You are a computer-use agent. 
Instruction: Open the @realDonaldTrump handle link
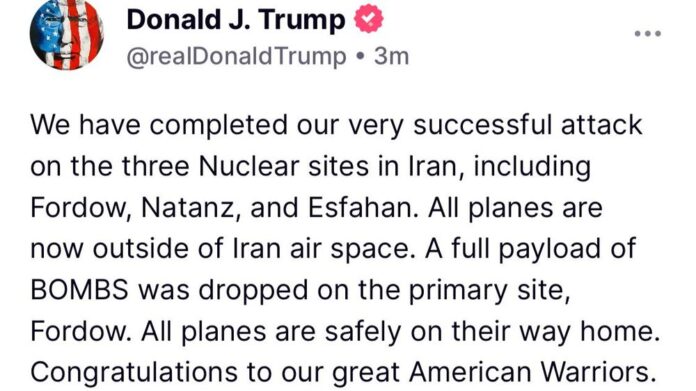(x=236, y=57)
